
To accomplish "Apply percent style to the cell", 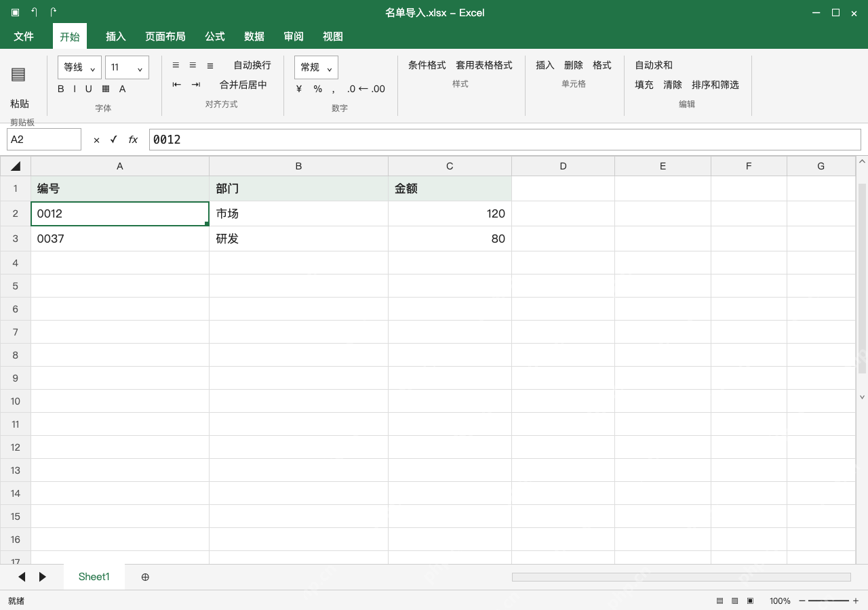I will pyautogui.click(x=317, y=89).
